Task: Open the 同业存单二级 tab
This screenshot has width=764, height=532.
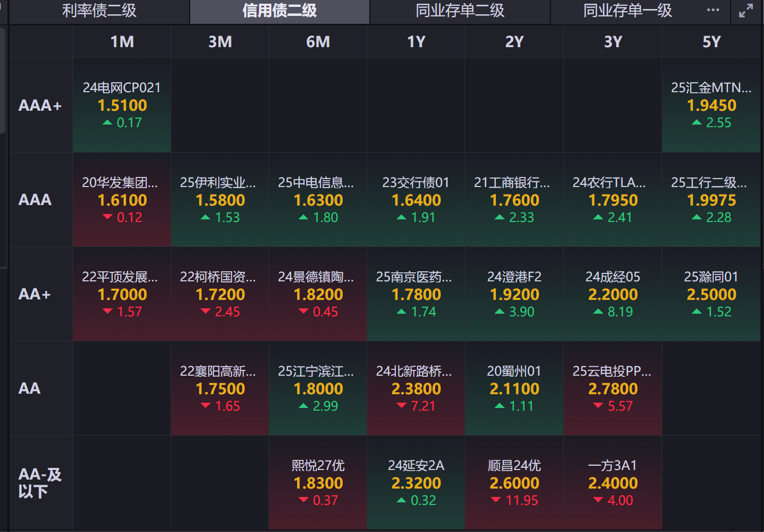Action: (x=460, y=11)
